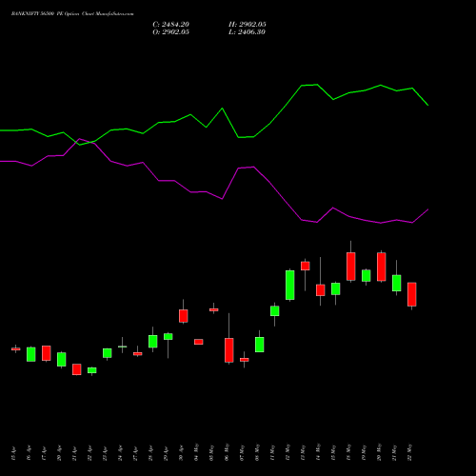Click the 05 May date label
This screenshot has width=476, height=476.
211,452
